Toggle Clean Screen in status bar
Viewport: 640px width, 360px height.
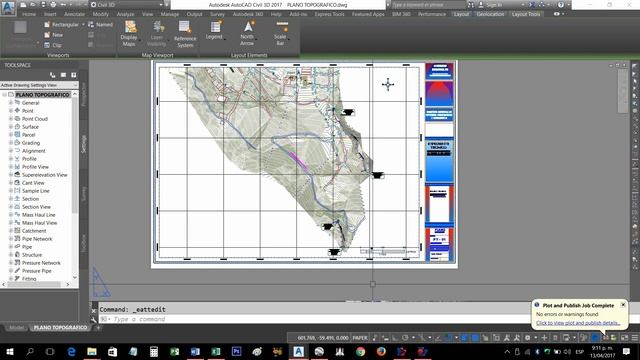coord(624,338)
